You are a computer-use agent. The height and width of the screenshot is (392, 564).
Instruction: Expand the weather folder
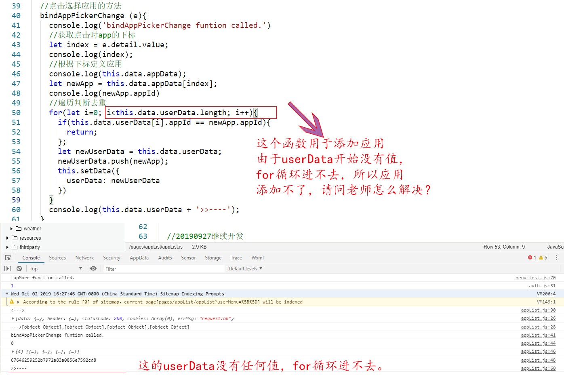(11, 228)
